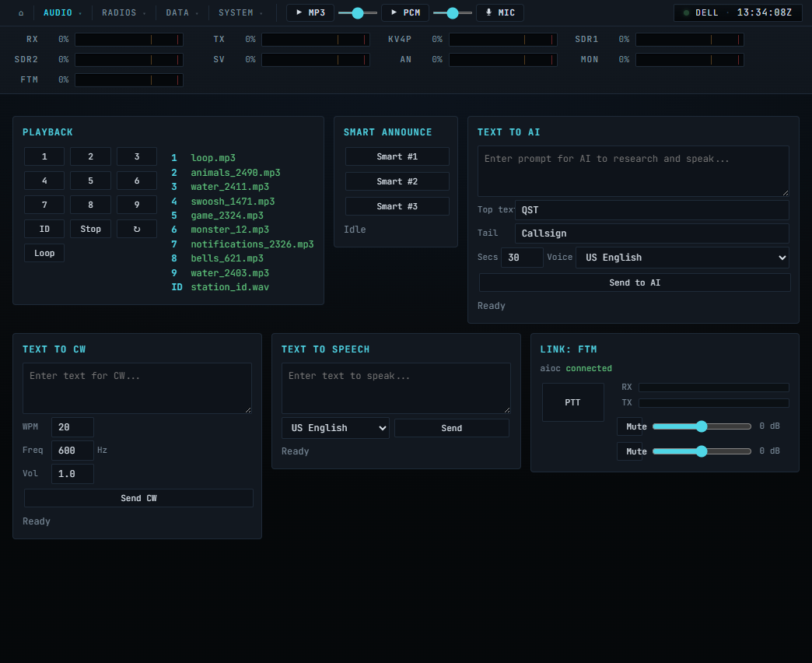Play playback slot 8
This screenshot has height=663, width=812.
[x=91, y=205]
